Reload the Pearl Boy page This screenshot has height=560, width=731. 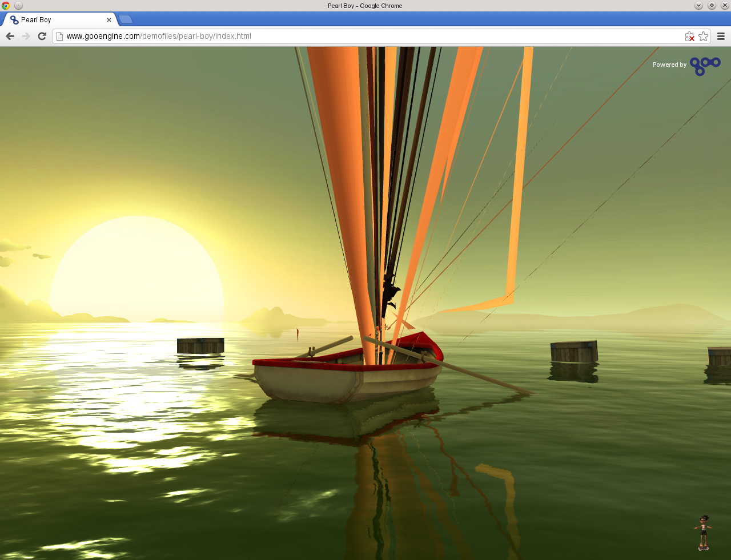click(x=42, y=36)
